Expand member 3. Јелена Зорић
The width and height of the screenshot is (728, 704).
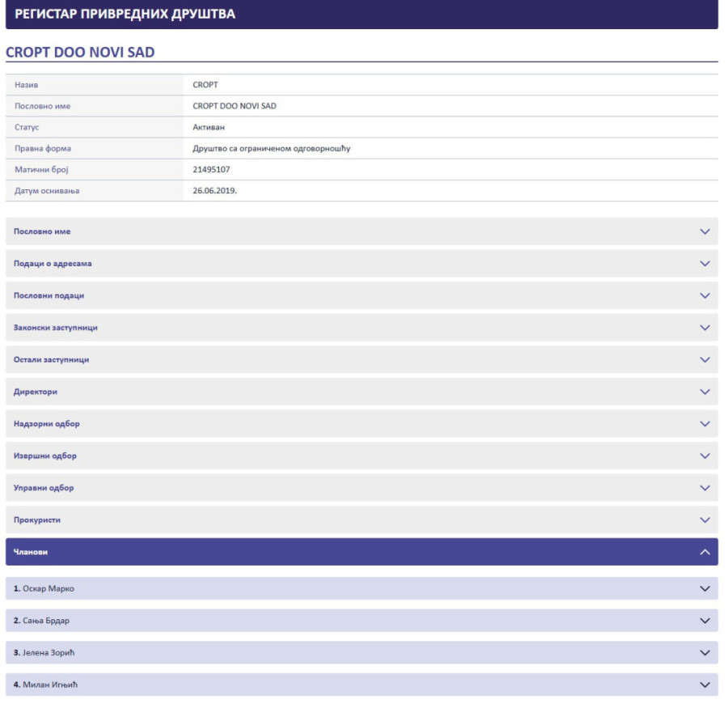coord(361,652)
